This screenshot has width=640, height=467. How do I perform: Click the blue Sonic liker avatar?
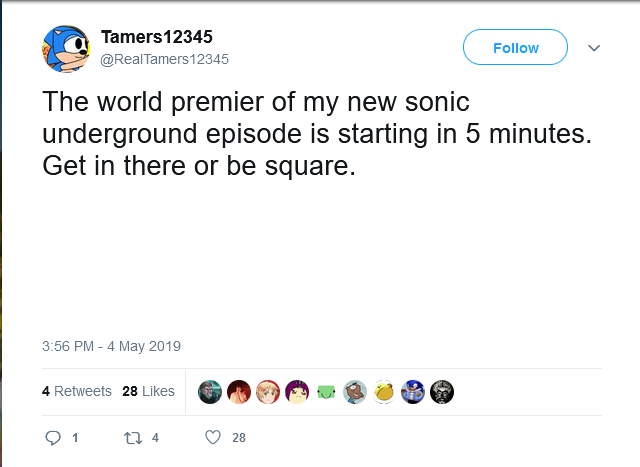click(x=413, y=392)
